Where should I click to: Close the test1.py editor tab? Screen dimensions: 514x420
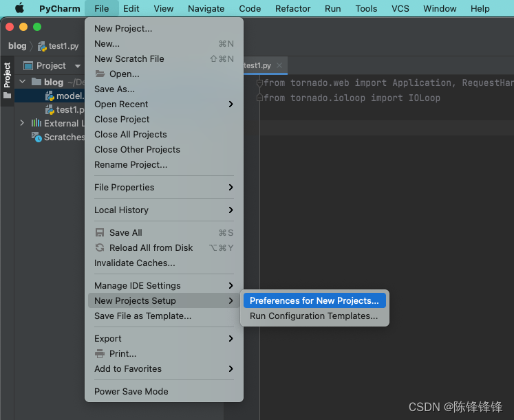(x=279, y=65)
